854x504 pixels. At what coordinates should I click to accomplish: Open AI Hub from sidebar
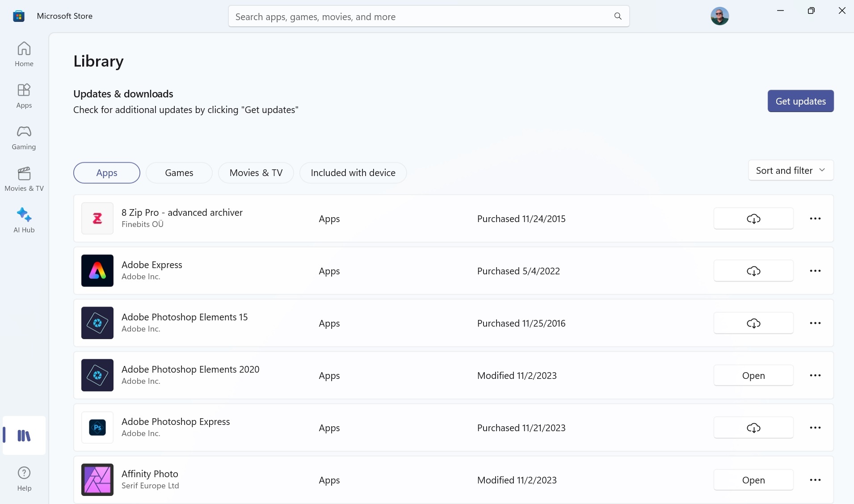(x=24, y=220)
